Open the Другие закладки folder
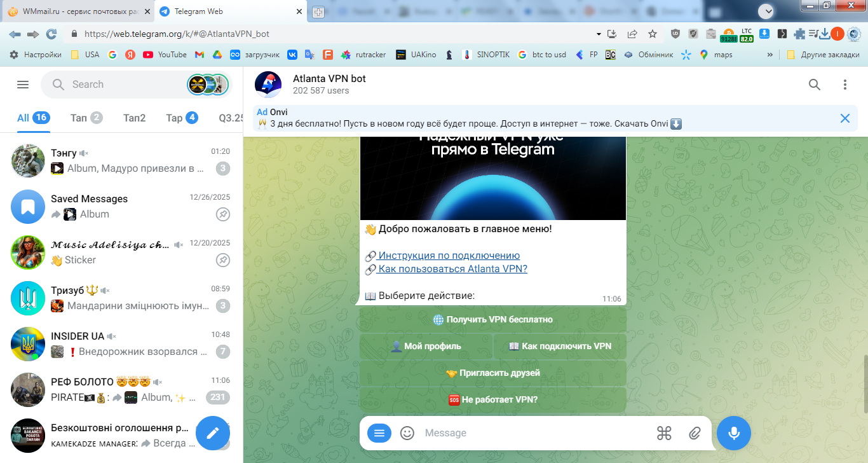Screen dimensions: 868x463 pyautogui.click(x=823, y=55)
